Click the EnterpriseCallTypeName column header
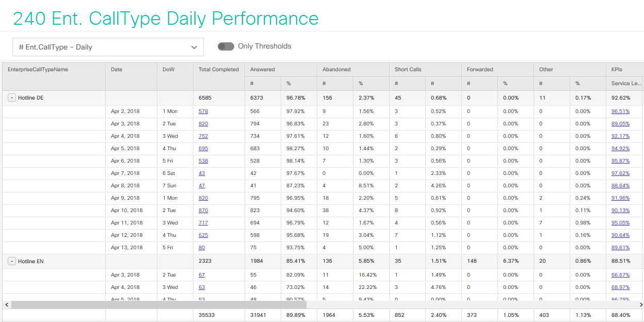644x322 pixels. click(38, 70)
